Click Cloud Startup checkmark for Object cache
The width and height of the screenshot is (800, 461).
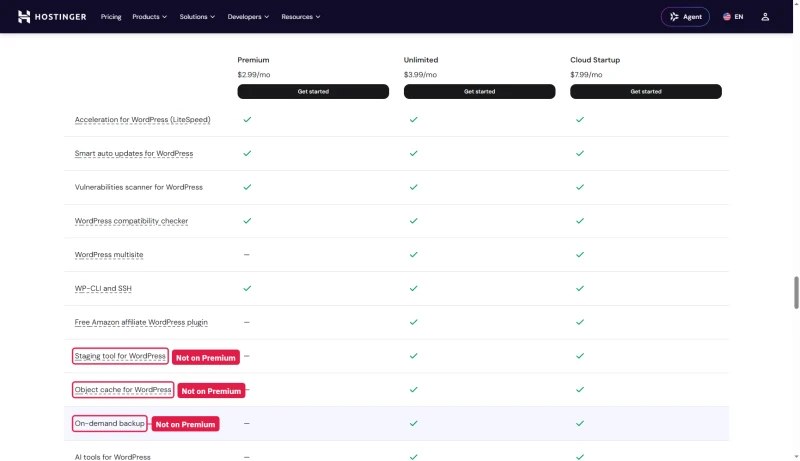point(580,390)
